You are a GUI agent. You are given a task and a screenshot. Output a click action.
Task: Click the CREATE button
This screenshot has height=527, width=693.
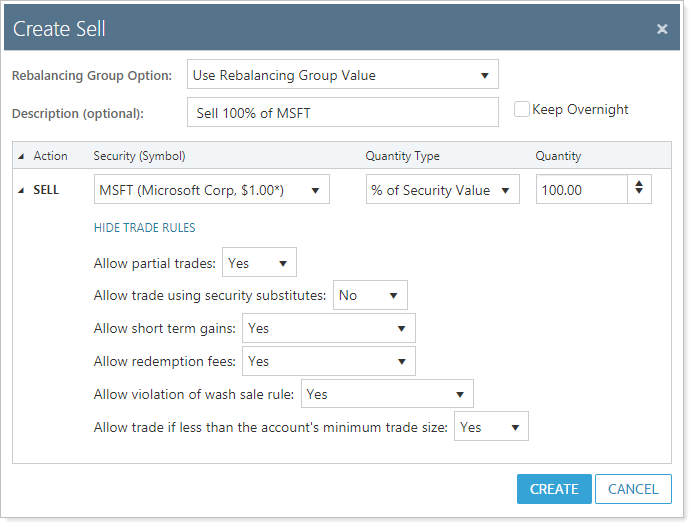(554, 489)
